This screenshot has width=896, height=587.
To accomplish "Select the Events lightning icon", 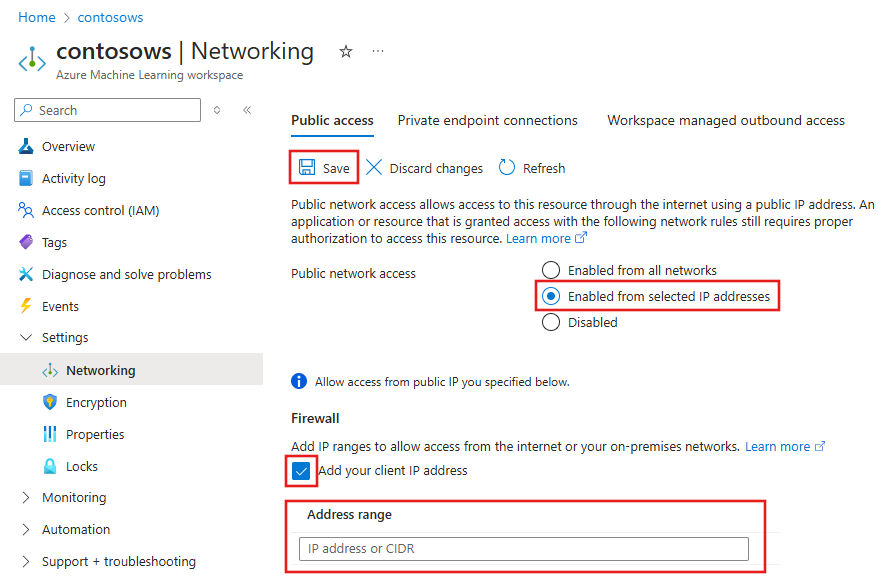I will [x=27, y=306].
